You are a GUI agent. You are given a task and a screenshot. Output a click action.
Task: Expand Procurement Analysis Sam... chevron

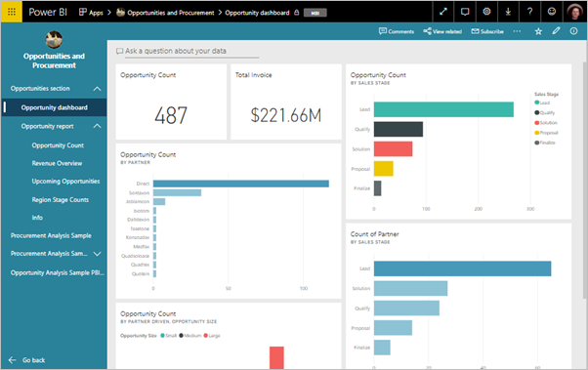[x=97, y=254]
